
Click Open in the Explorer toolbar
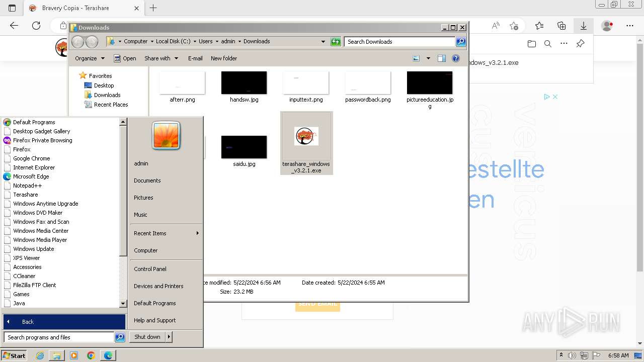pos(125,58)
